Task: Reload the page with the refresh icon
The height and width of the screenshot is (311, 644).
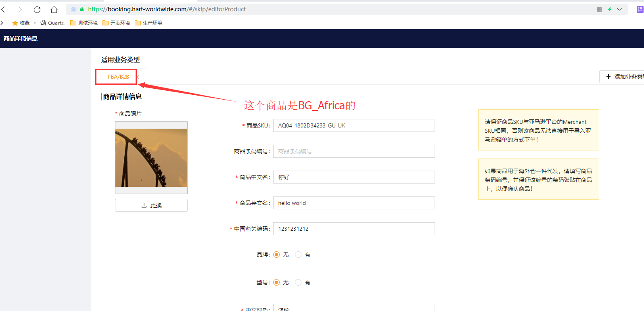Action: pos(37,9)
